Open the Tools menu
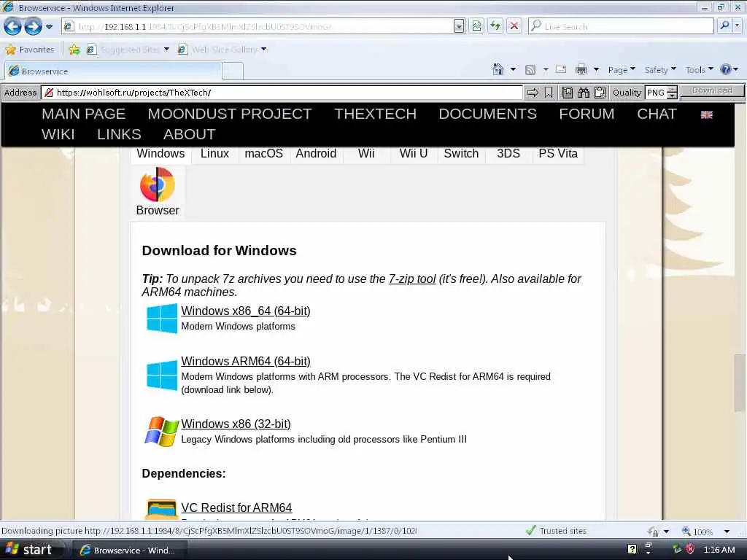The width and height of the screenshot is (747, 560). (700, 70)
